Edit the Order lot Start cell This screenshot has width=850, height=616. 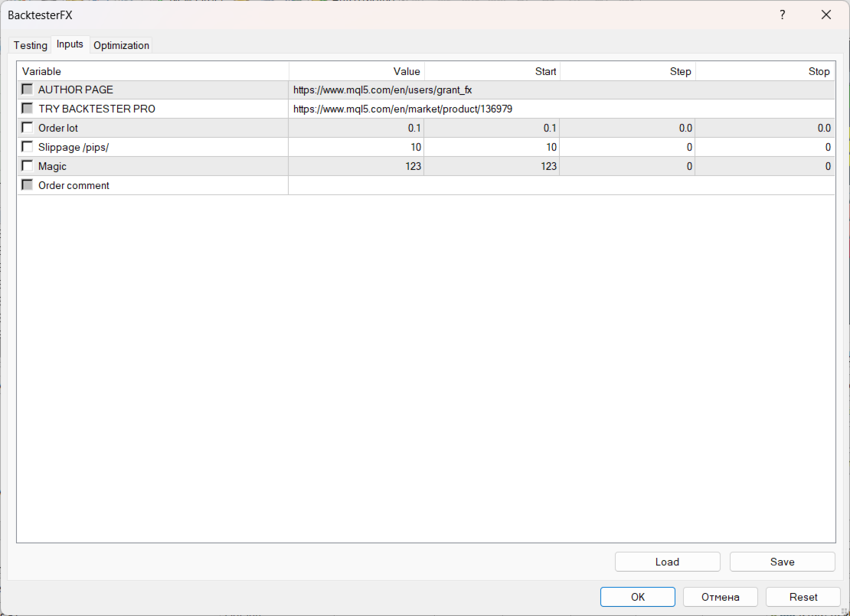pos(492,128)
